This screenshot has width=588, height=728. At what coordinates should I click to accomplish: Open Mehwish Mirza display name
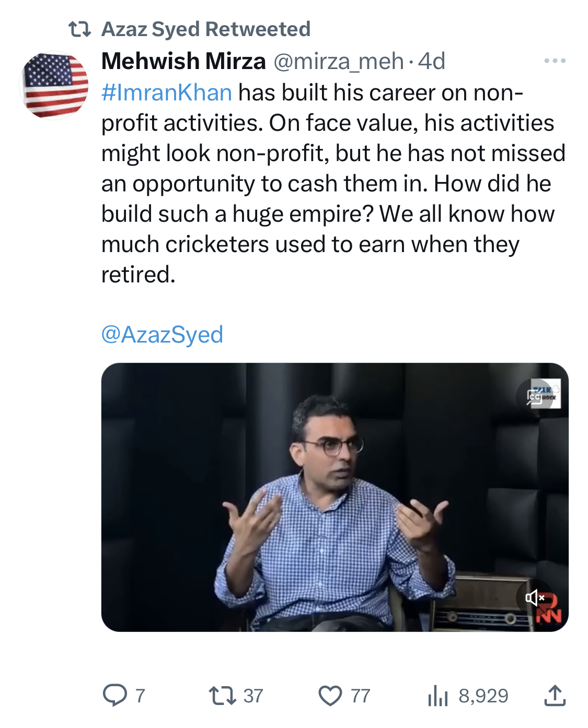pyautogui.click(x=183, y=61)
